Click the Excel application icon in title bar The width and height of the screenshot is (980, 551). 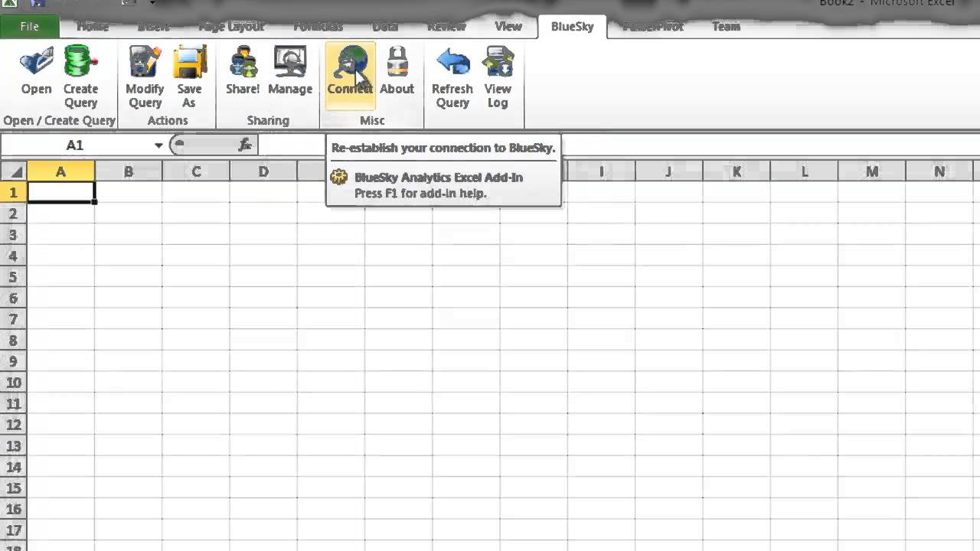9,3
